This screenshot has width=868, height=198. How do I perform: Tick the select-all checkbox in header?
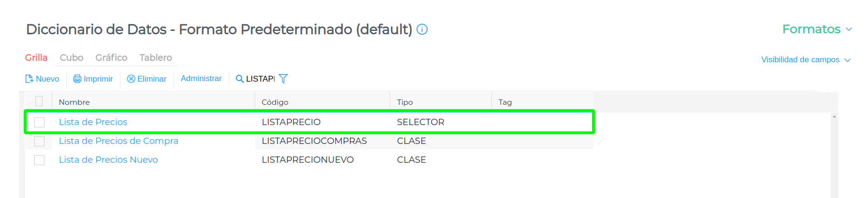(x=39, y=101)
